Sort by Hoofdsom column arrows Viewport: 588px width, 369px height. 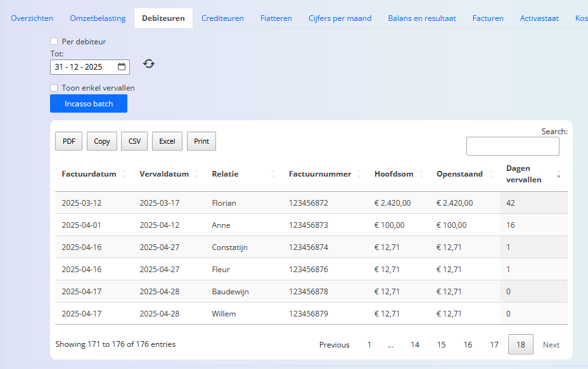tap(421, 174)
